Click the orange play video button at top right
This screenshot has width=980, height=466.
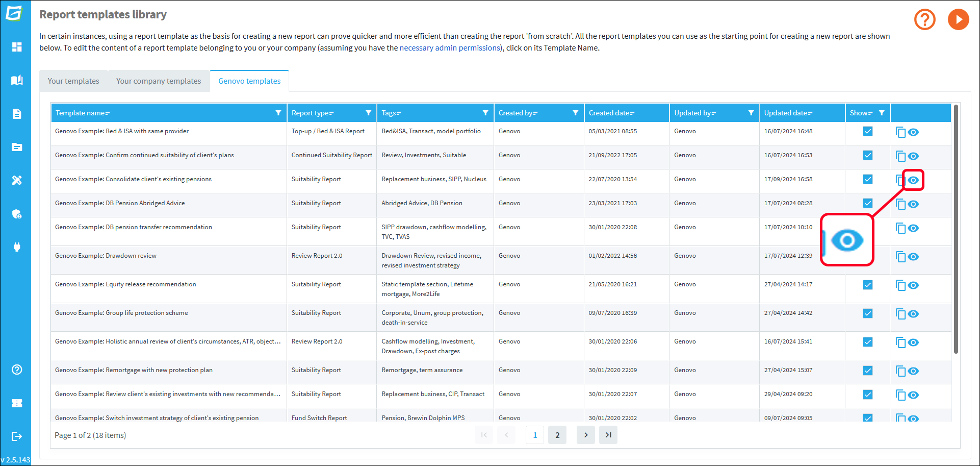coord(958,20)
